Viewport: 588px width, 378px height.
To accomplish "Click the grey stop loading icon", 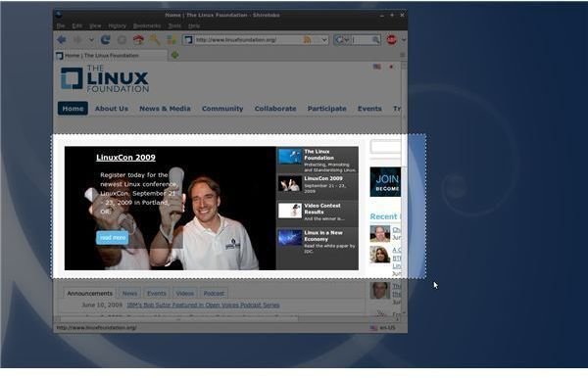I will pos(122,39).
